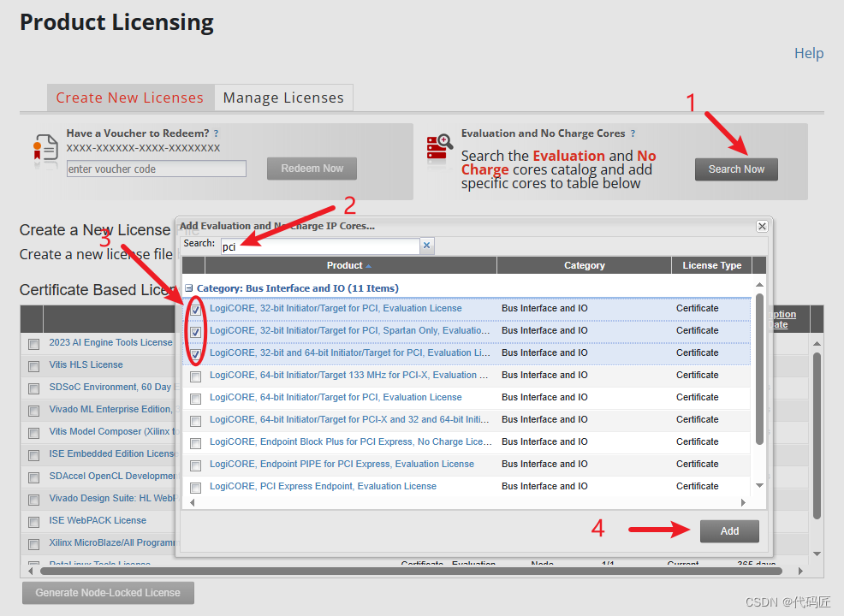This screenshot has width=844, height=616.
Task: Open LogiCORE 64-bit Initiator/Target for PCI link
Action: pos(336,397)
